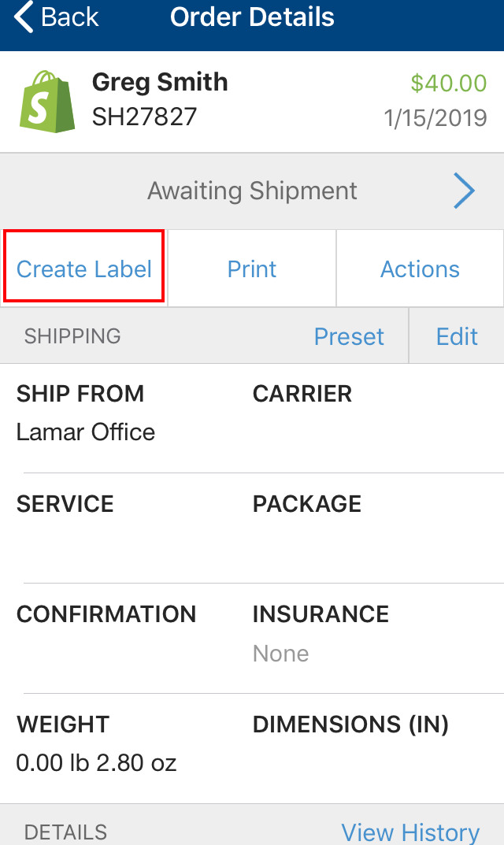This screenshot has height=845, width=504.
Task: Tap the Print button
Action: pyautogui.click(x=251, y=269)
